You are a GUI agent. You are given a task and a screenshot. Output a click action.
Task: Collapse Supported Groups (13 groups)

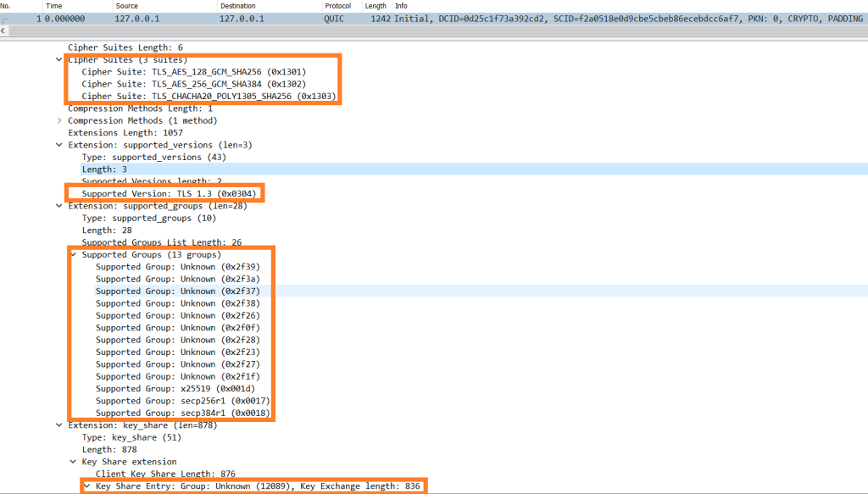coord(72,253)
